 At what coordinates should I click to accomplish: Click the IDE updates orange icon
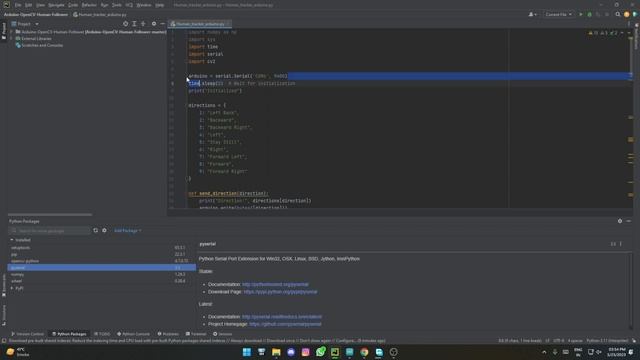point(627,14)
